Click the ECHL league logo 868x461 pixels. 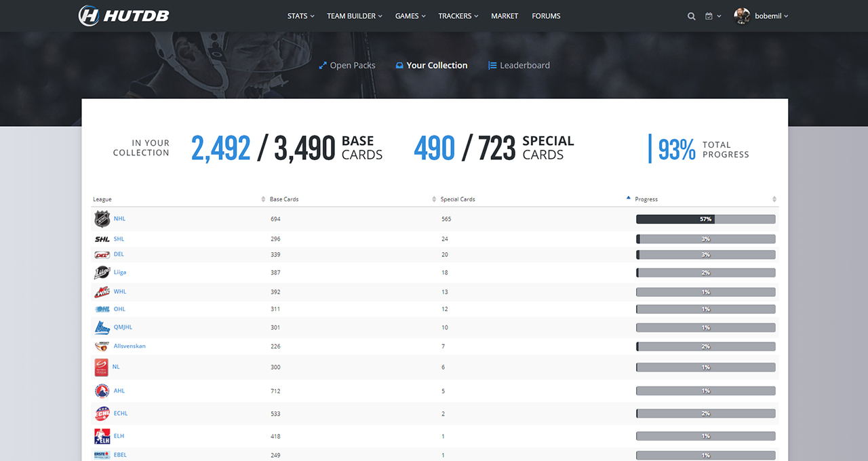(x=102, y=414)
